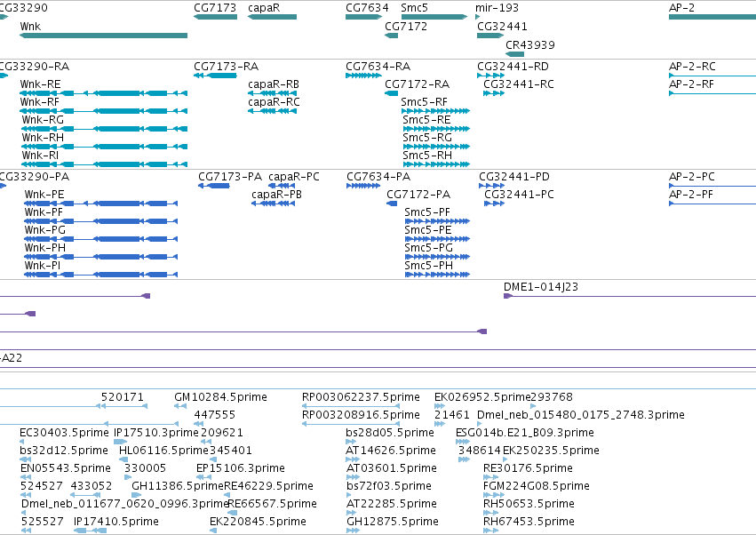The image size is (756, 535).
Task: Click the Wnk gene label
Action: (30, 27)
